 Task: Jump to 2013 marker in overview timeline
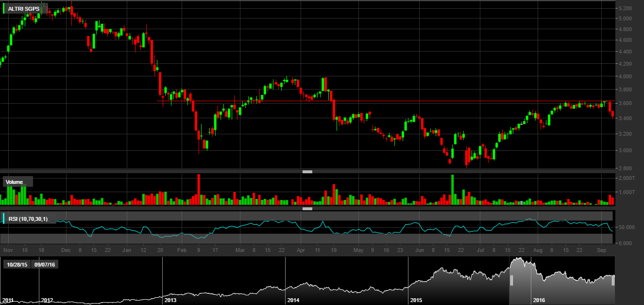(169, 300)
